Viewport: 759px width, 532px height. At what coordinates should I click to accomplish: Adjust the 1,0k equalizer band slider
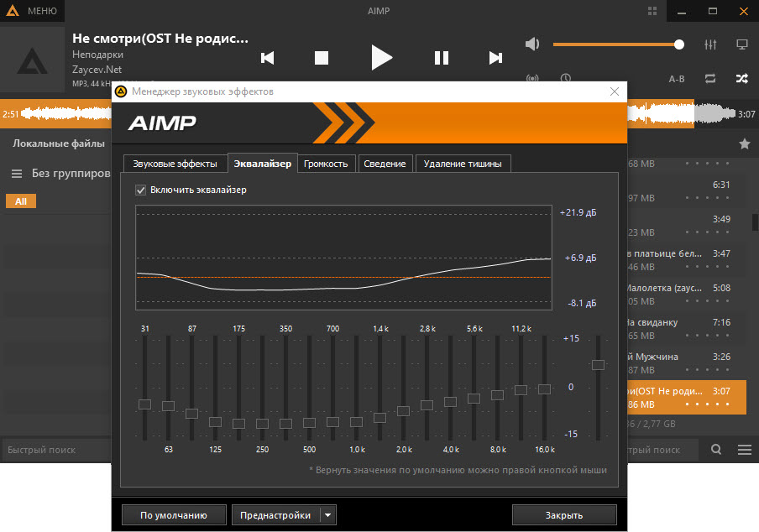click(356, 422)
